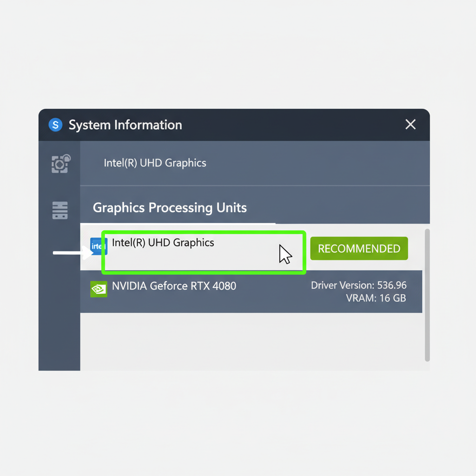Select the Intel(R) UHD Graphics entry
This screenshot has width=476, height=476.
pyautogui.click(x=163, y=242)
